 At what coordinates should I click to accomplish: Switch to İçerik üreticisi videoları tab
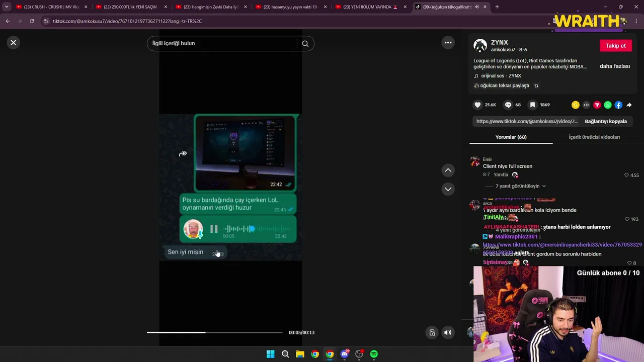coord(594,137)
